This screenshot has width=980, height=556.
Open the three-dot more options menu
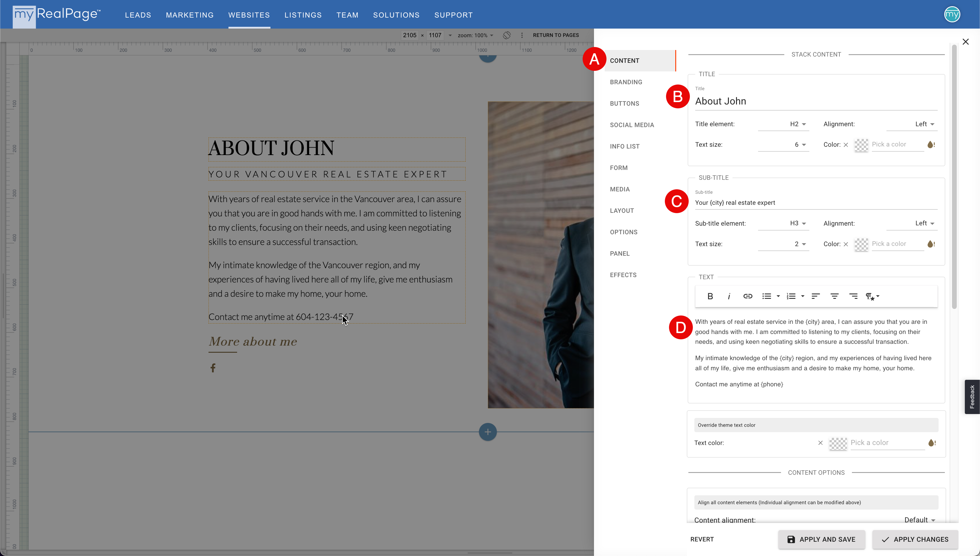pyautogui.click(x=522, y=35)
